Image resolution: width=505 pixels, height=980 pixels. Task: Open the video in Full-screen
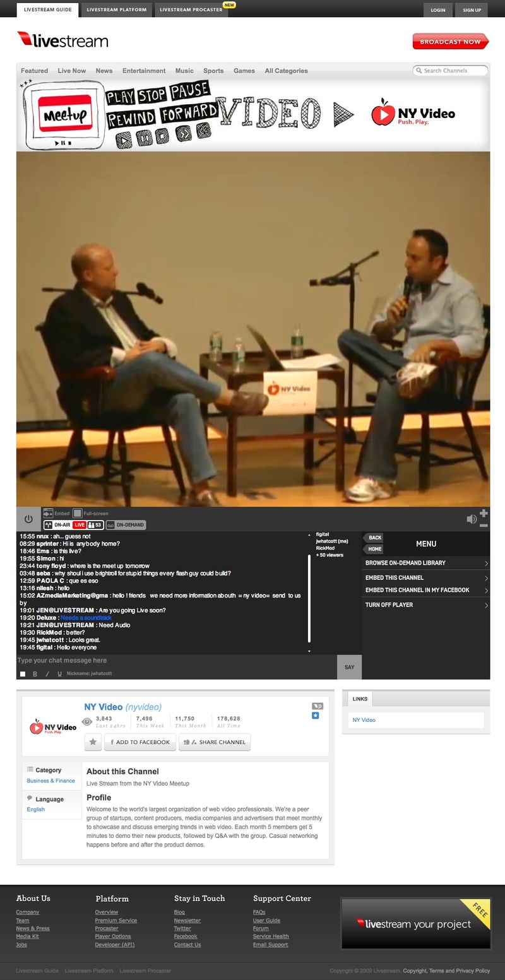(x=77, y=513)
